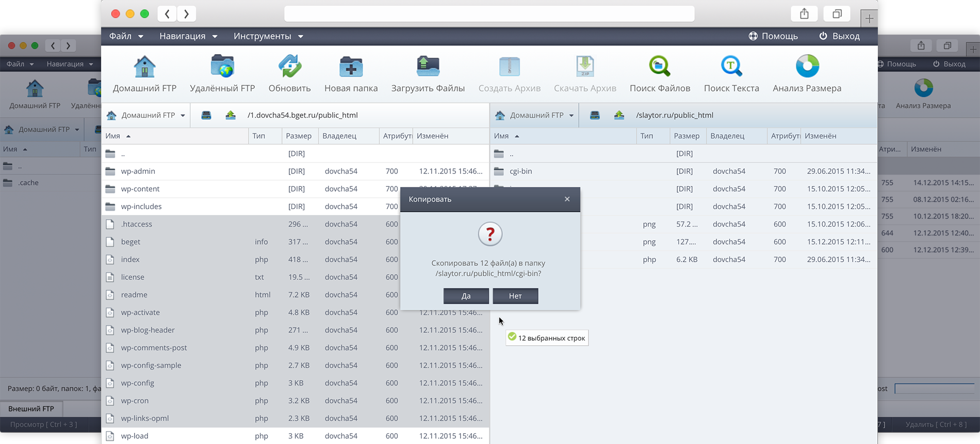This screenshot has width=980, height=444.
Task: Open Помощь in the front window
Action: [773, 36]
